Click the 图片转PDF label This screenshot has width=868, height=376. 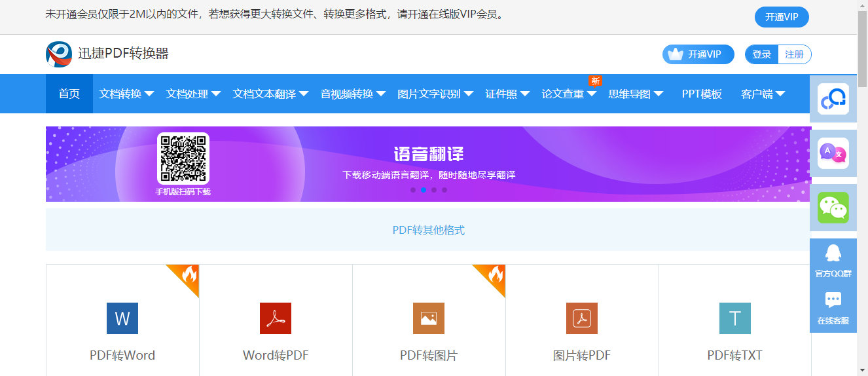click(582, 356)
